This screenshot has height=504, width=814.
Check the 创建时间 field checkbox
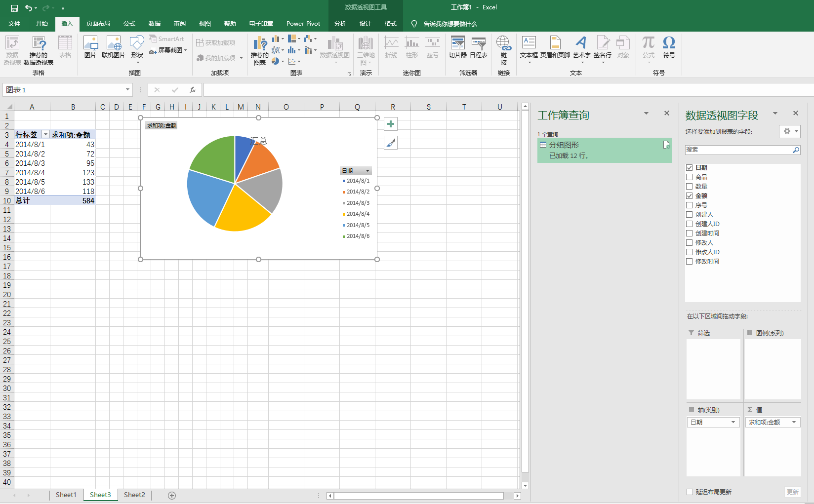tap(689, 233)
